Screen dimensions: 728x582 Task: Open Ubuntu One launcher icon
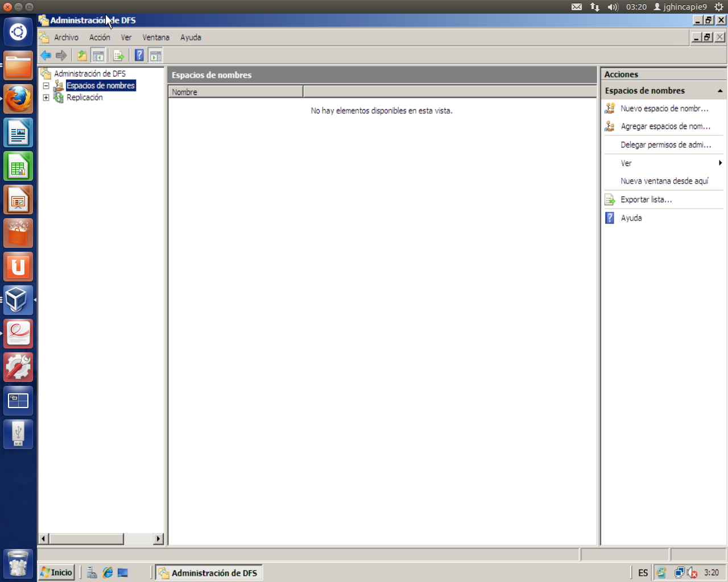[x=18, y=267]
